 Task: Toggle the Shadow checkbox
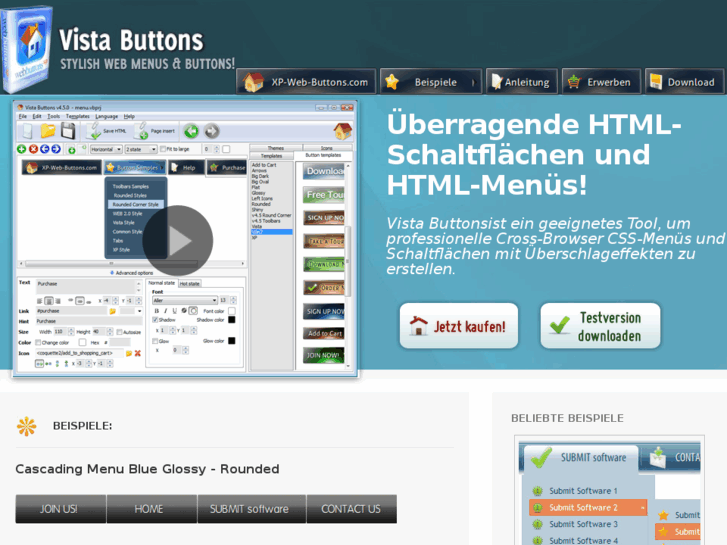pos(155,320)
